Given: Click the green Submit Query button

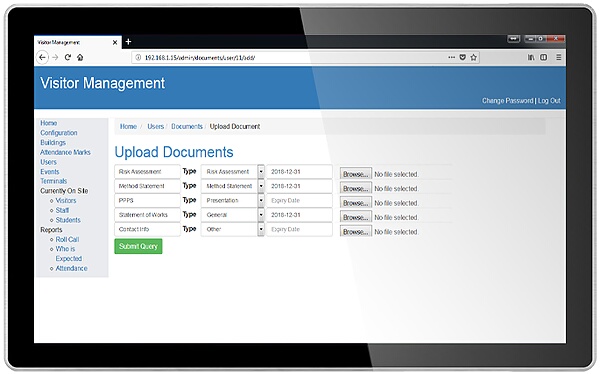Looking at the screenshot, I should point(138,246).
